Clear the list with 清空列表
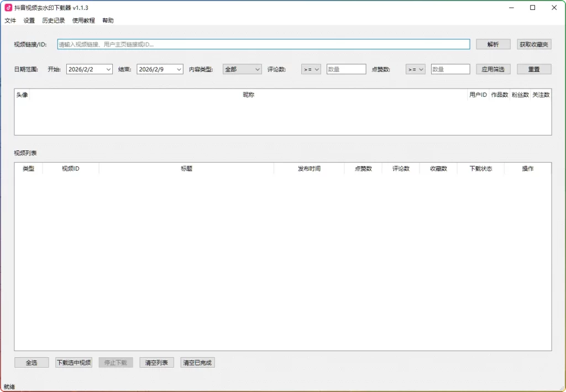Viewport: 566px width, 392px height. coord(156,362)
